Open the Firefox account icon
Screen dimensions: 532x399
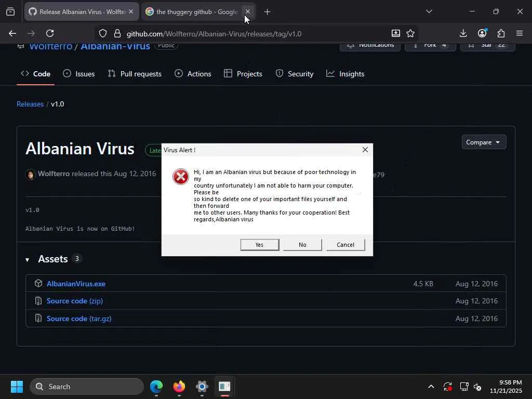tap(482, 33)
